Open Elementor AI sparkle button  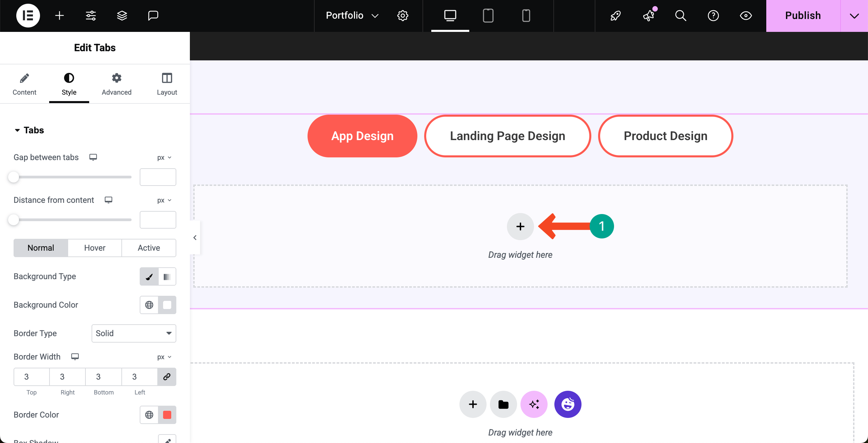point(534,404)
